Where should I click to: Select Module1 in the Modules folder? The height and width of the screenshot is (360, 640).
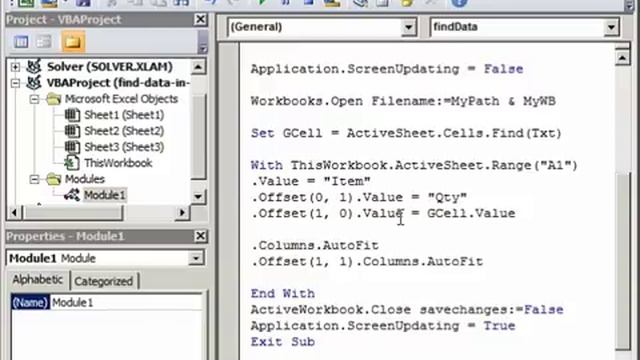[x=104, y=195]
